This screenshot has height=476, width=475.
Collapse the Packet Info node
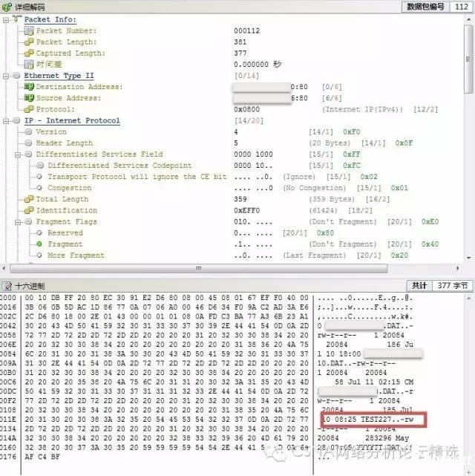click(x=7, y=19)
